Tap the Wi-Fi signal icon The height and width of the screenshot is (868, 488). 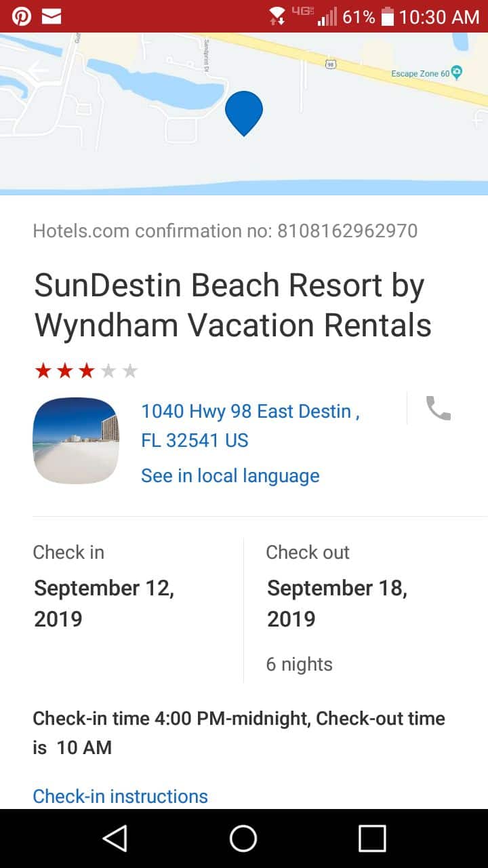click(x=277, y=16)
